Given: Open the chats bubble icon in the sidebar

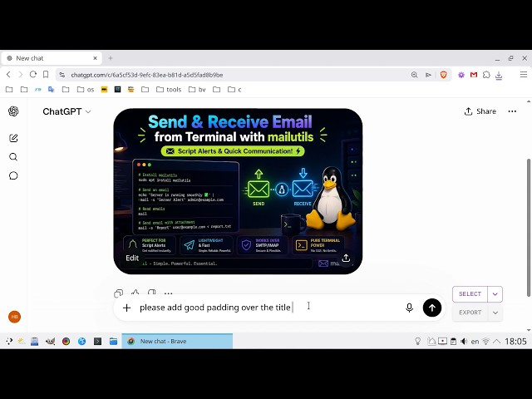Looking at the screenshot, I should point(13,175).
